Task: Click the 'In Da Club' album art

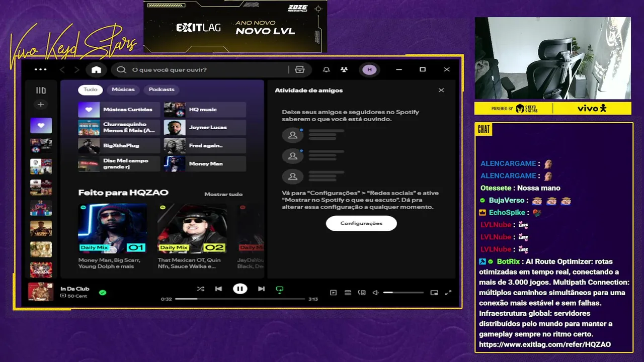Action: point(40,292)
